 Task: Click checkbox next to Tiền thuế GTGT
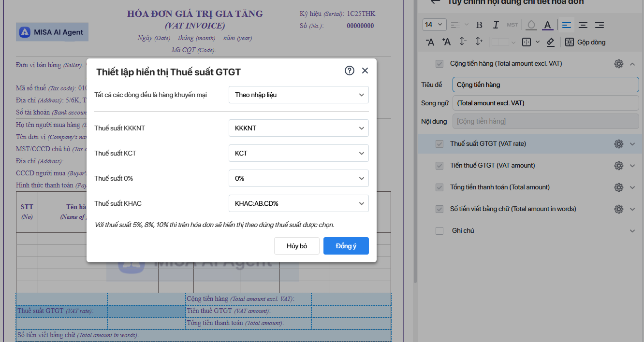(x=439, y=165)
